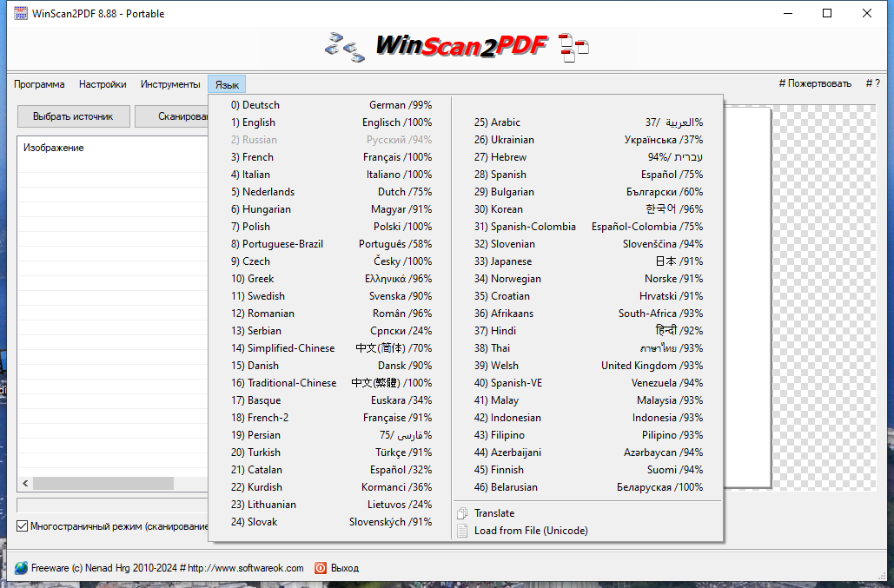The height and width of the screenshot is (588, 894).
Task: Choose the 46) Belarusian language
Action: point(588,487)
